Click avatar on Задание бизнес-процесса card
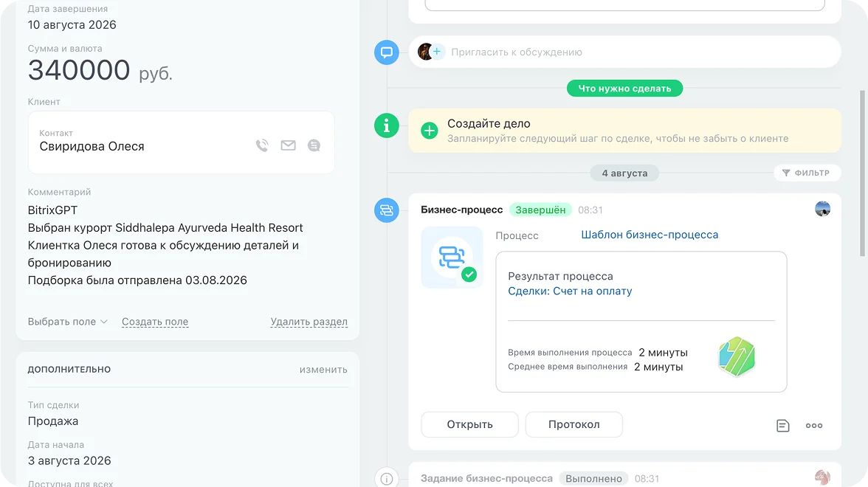This screenshot has height=487, width=868. (x=822, y=477)
